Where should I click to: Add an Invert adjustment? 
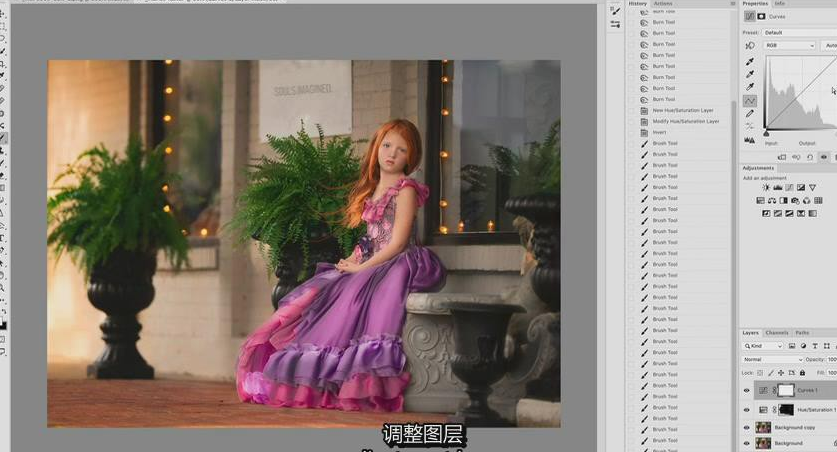(766, 213)
